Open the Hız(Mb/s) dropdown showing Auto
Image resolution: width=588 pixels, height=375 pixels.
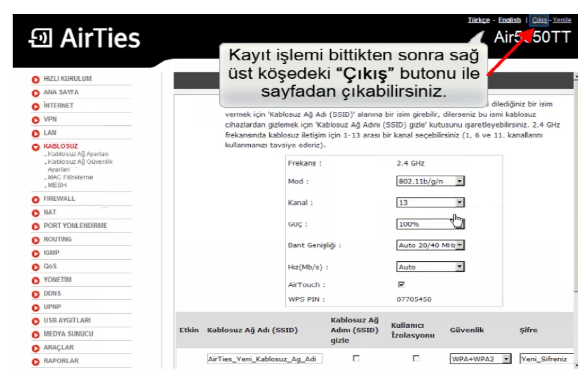pos(431,267)
